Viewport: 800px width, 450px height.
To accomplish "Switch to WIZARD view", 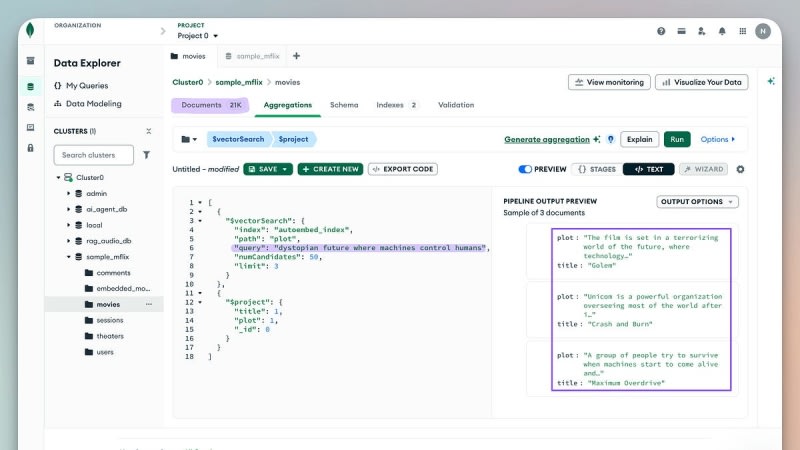I will [704, 169].
